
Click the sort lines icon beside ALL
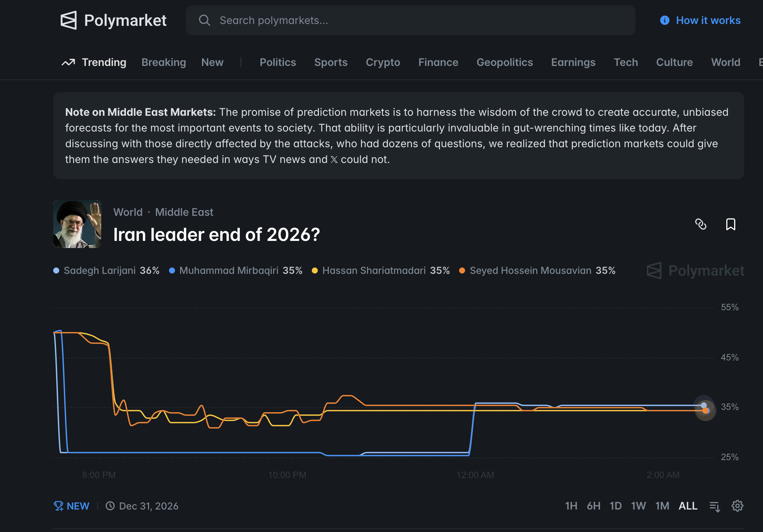tap(715, 506)
